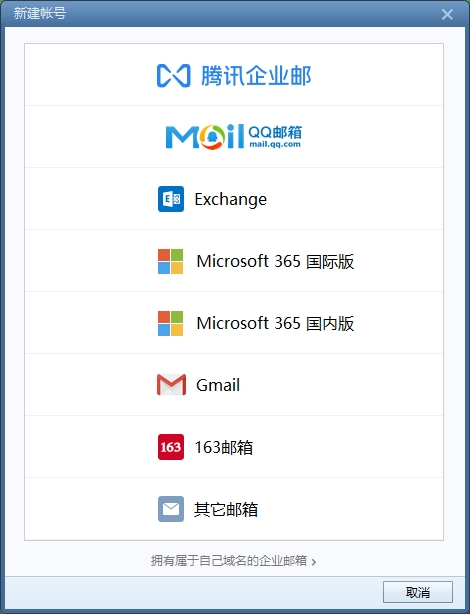The height and width of the screenshot is (614, 470).
Task: Click the Tencent Enterprise Mail logo icon
Action: pyautogui.click(x=174, y=76)
